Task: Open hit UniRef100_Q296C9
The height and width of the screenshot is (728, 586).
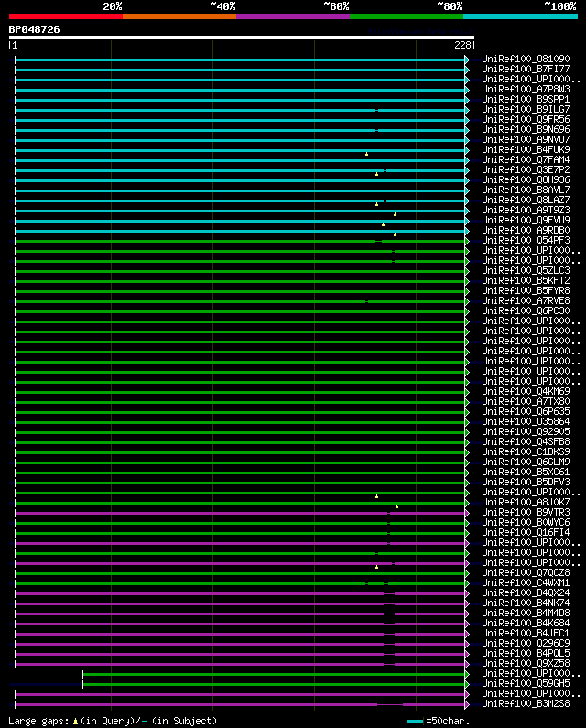Action: (x=526, y=644)
